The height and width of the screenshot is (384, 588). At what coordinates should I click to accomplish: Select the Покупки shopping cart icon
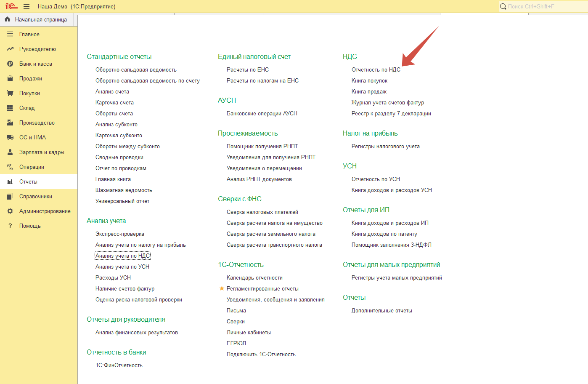tap(10, 93)
